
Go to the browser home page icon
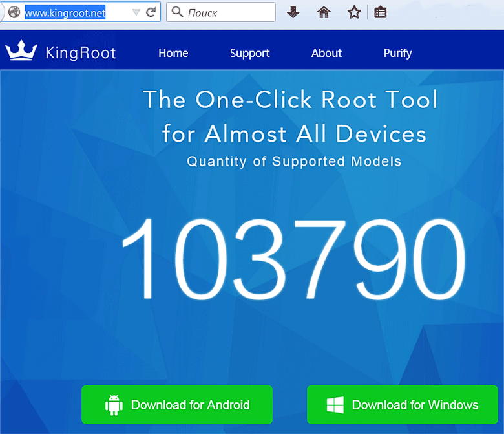click(x=324, y=12)
